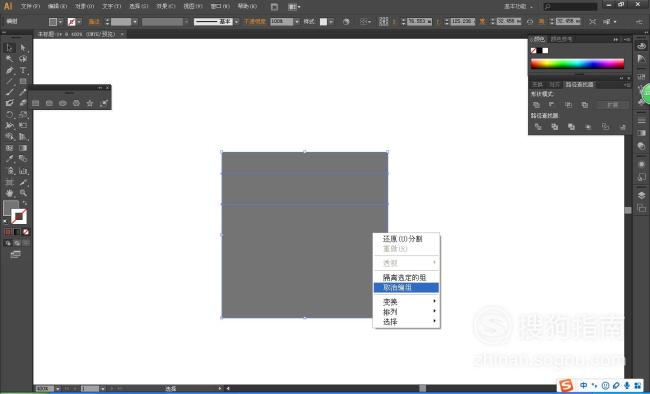Open 基本功能 workspace switcher
The height and width of the screenshot is (394, 650).
(518, 6)
